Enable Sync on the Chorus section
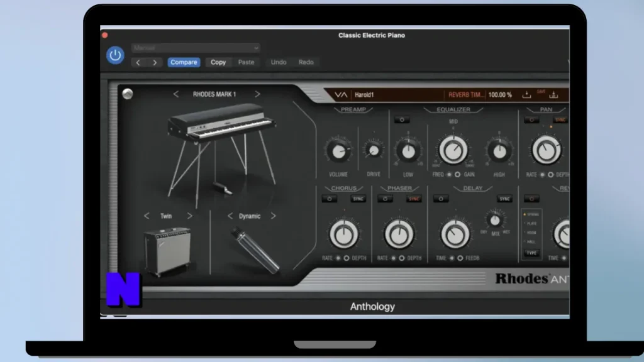Screen dimensions: 644x362 (358, 199)
